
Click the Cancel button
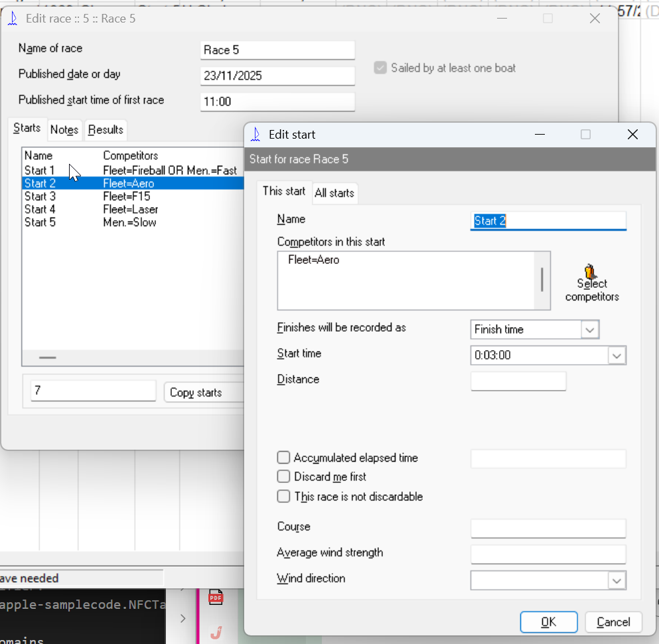(613, 622)
